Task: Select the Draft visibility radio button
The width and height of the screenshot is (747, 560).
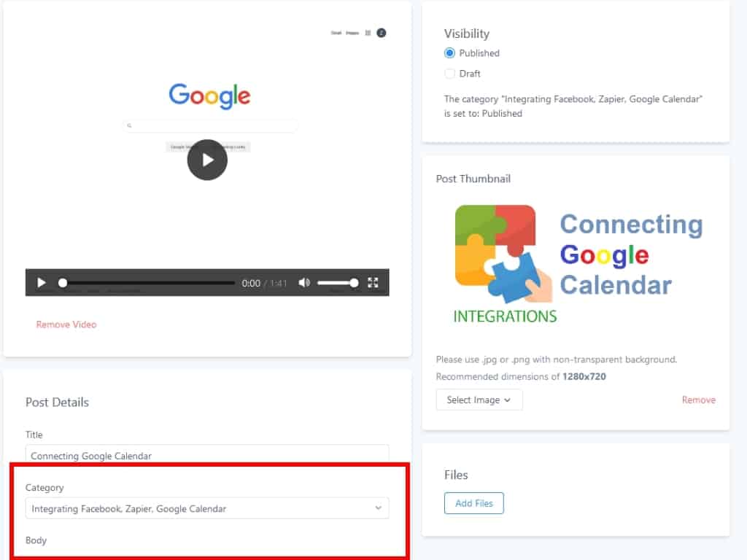Action: 449,74
